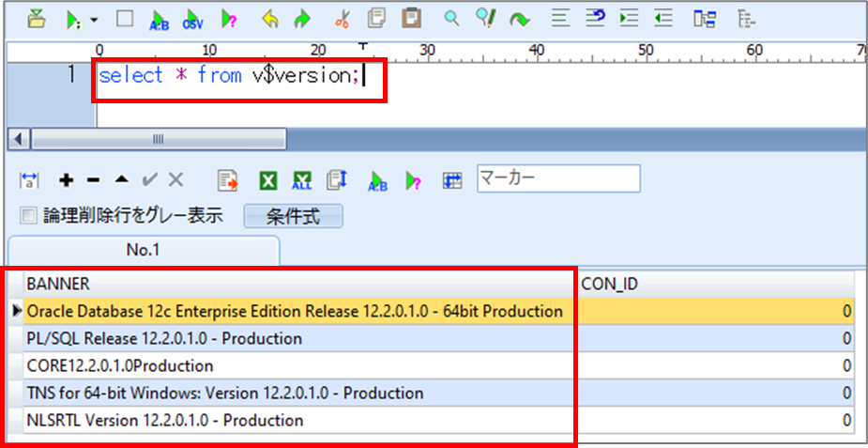Show execution plan icon in top toolbar
Image resolution: width=868 pixels, height=448 pixels.
[x=228, y=20]
